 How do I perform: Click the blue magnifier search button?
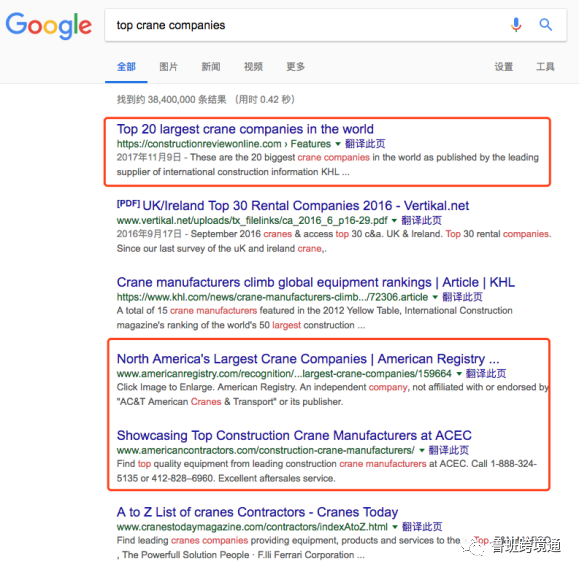pyautogui.click(x=545, y=25)
